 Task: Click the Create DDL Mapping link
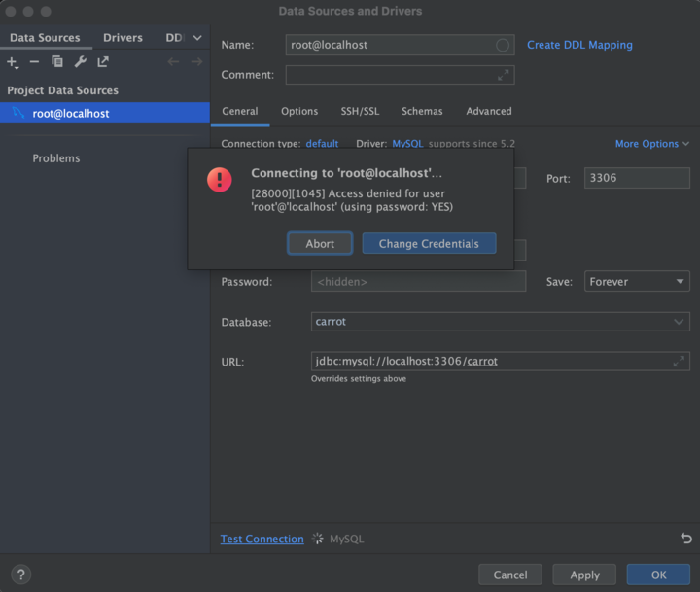pyautogui.click(x=579, y=45)
